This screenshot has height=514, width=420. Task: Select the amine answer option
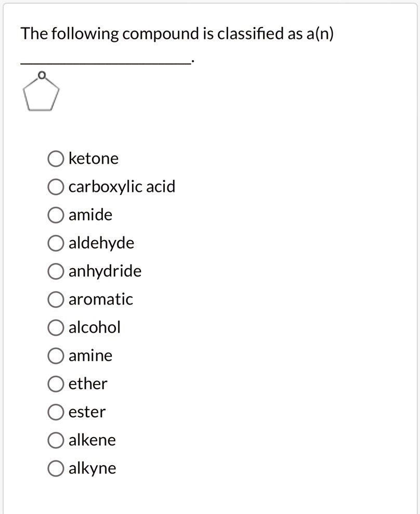(56, 355)
